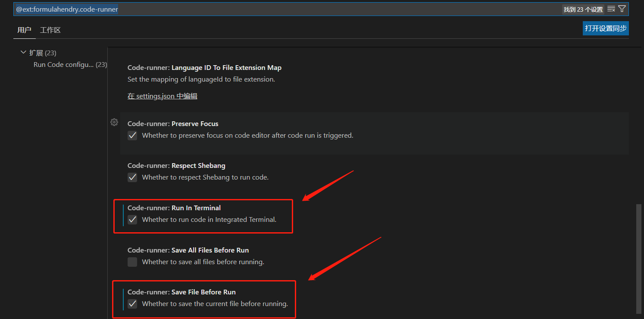Switch to the 工作区 tab
Screen dimensions: 644x319
50,30
